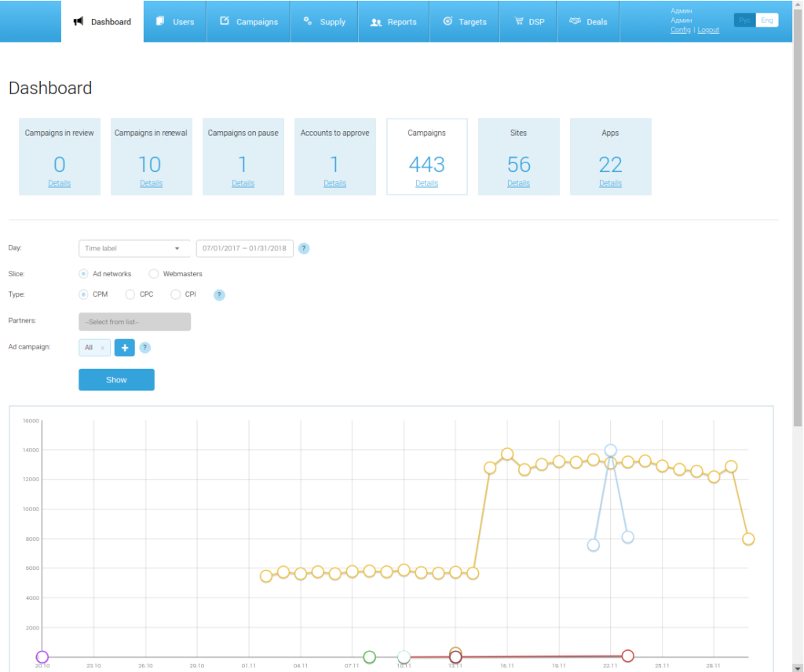Open the Time label dropdown

(133, 249)
